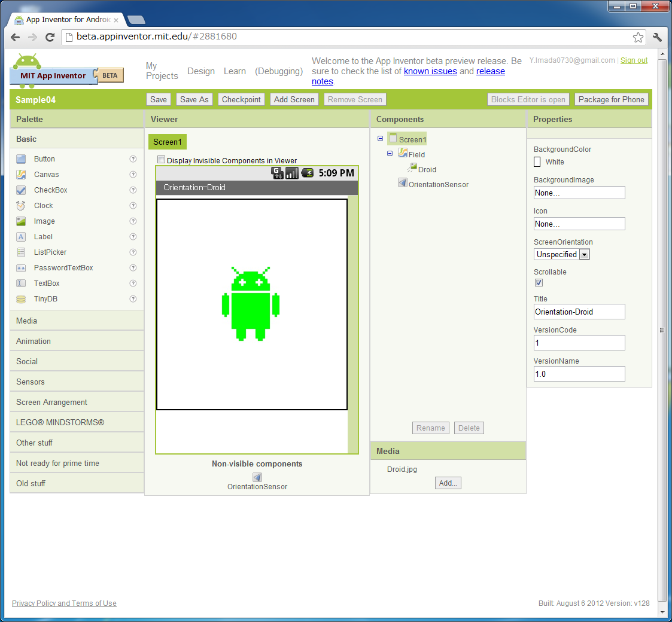The width and height of the screenshot is (672, 622).
Task: Click the Add Screen button
Action: coord(294,99)
